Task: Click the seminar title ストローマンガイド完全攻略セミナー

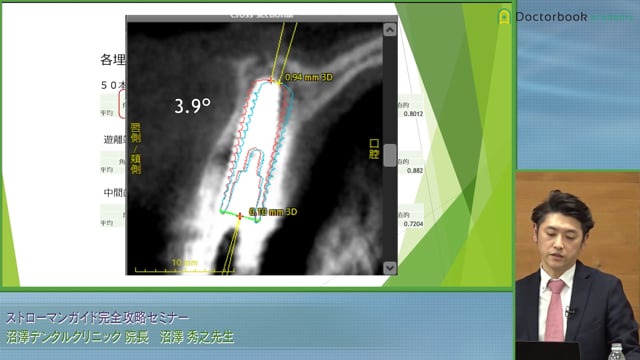Action: pyautogui.click(x=97, y=318)
